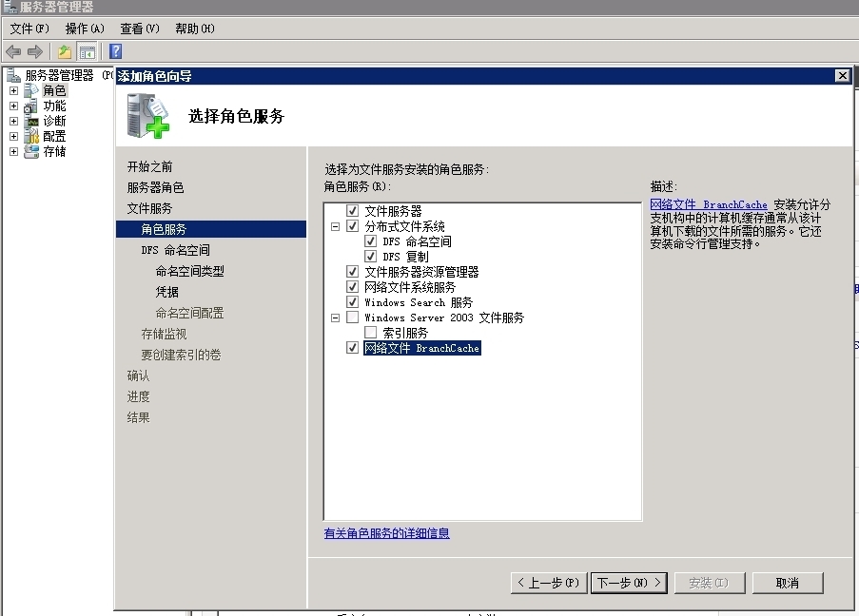This screenshot has height=616, width=859.
Task: Click the Up one level folder icon
Action: (65, 51)
